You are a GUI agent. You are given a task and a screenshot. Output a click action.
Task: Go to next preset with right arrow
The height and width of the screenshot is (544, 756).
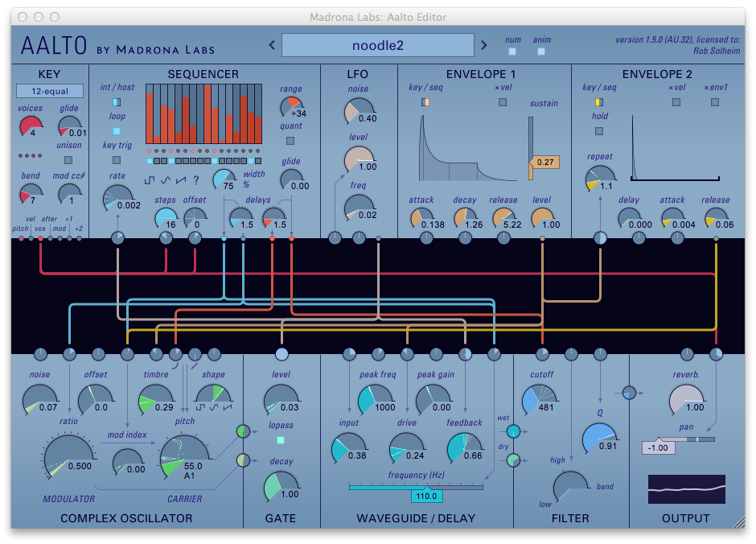[483, 45]
